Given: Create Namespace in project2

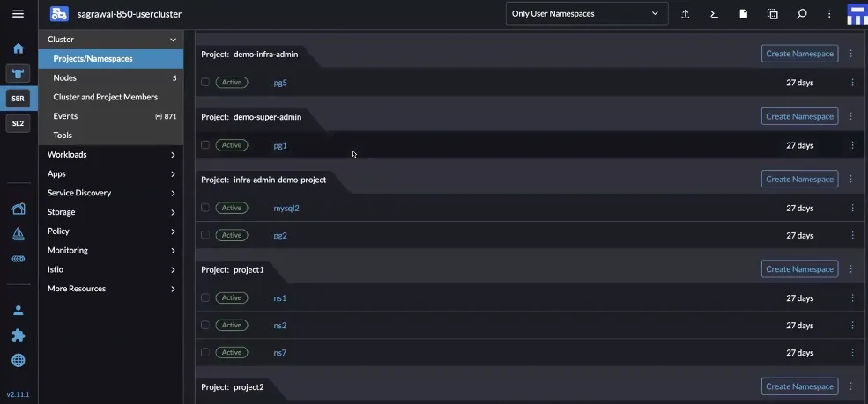Looking at the screenshot, I should tap(799, 386).
